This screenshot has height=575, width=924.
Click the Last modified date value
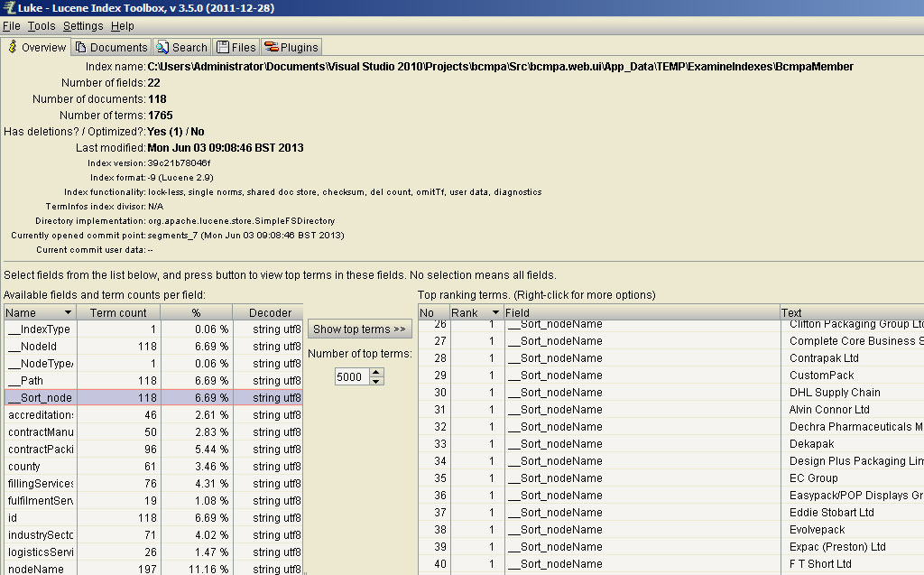[225, 148]
